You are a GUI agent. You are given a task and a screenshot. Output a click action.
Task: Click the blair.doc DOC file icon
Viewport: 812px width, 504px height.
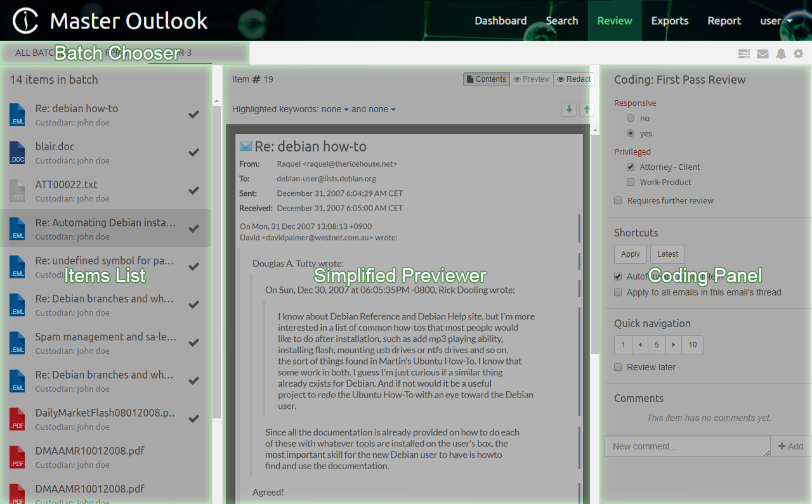click(x=17, y=152)
